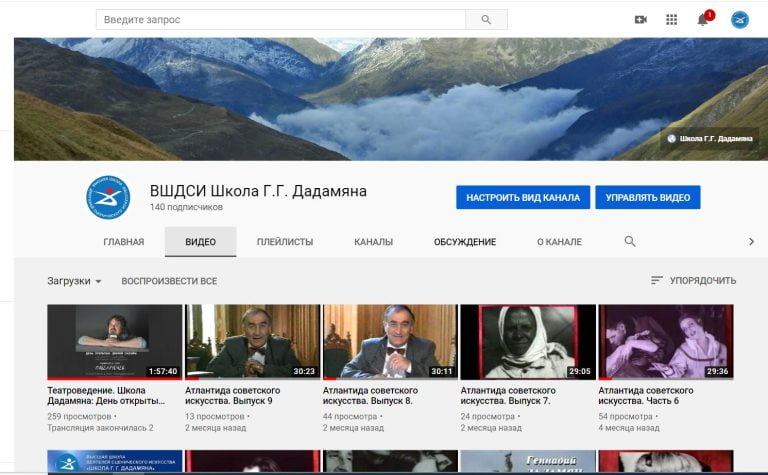The width and height of the screenshot is (768, 475).
Task: Click title Театроведение. Школа Дадамяна
Action: click(x=106, y=396)
